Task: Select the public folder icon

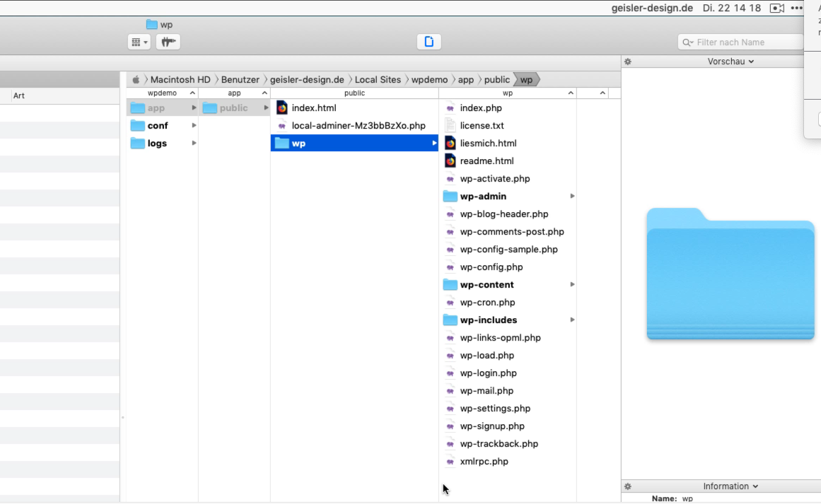Action: (210, 108)
